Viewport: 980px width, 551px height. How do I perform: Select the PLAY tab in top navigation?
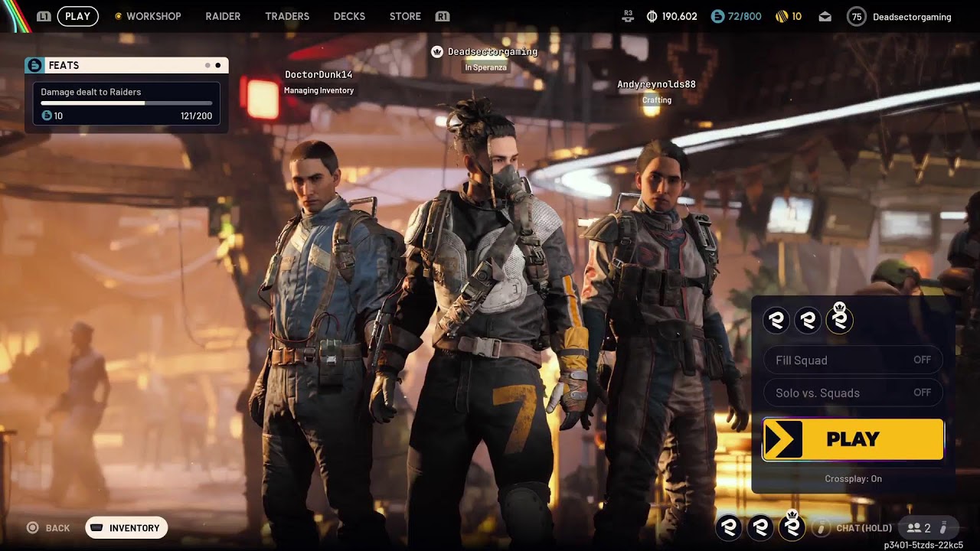(77, 16)
